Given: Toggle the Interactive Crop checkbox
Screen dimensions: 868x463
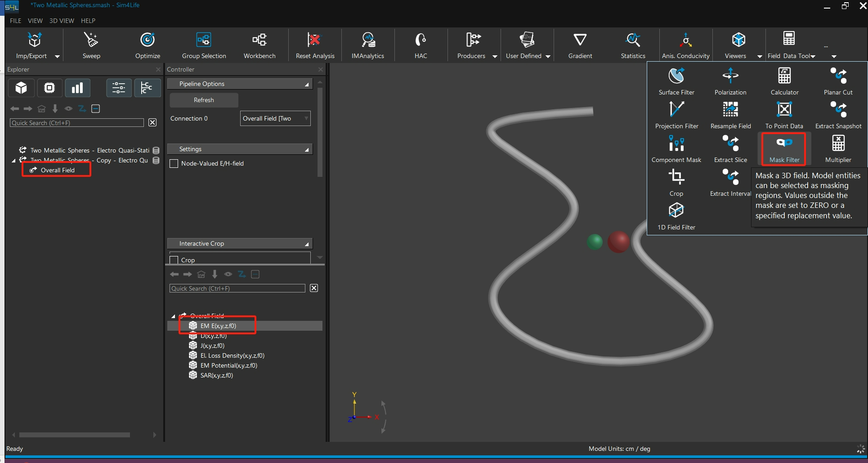Looking at the screenshot, I should coord(174,260).
